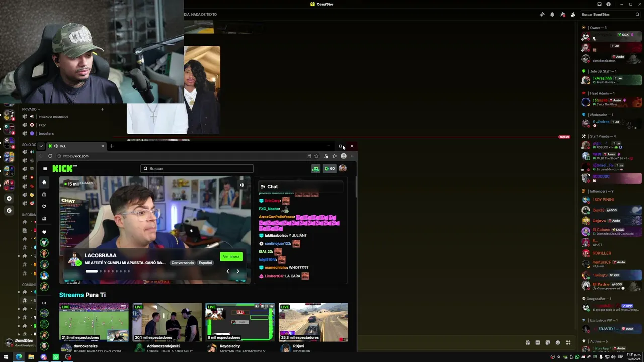644x362 pixels.
Task: Open WhatsApp from the taskbar
Action: [56, 357]
